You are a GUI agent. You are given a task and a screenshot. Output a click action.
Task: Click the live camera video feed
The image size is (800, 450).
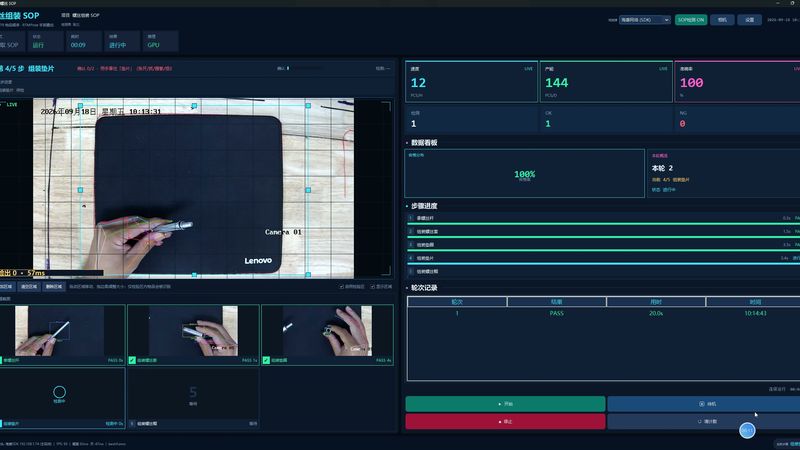coord(193,188)
